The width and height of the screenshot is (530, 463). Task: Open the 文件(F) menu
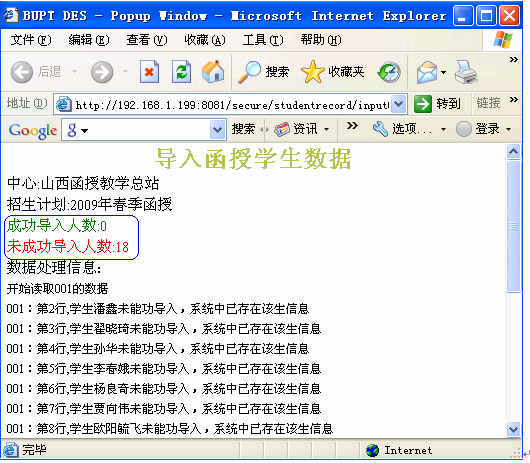click(x=31, y=40)
